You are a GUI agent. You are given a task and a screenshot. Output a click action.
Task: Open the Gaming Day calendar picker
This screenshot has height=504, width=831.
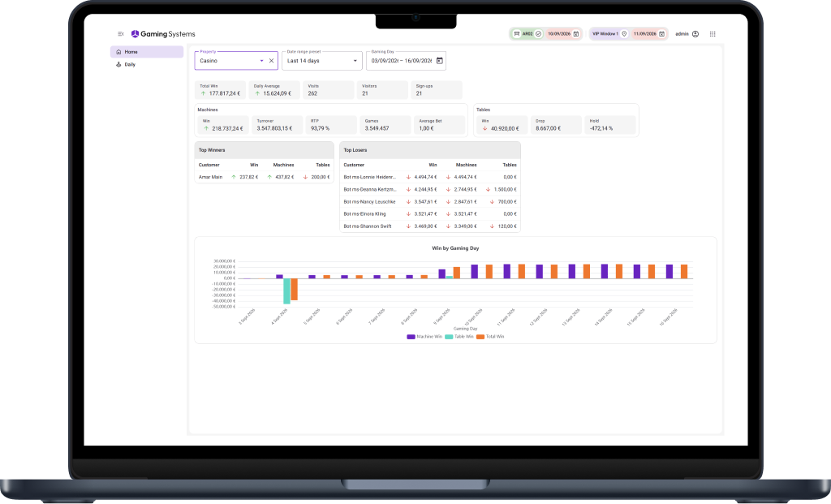click(439, 61)
